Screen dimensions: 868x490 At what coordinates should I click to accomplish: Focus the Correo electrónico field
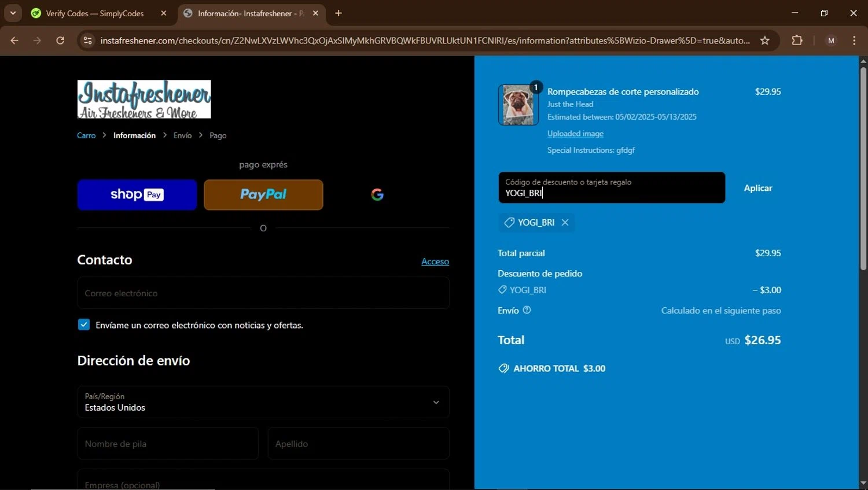(263, 293)
